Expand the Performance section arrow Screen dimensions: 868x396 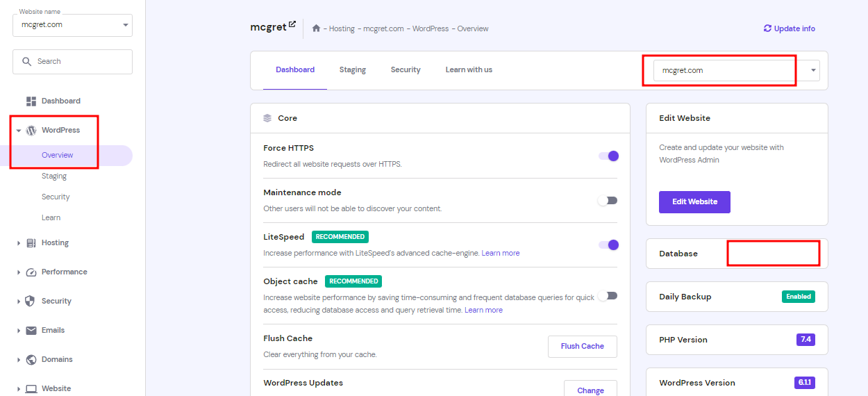[19, 272]
